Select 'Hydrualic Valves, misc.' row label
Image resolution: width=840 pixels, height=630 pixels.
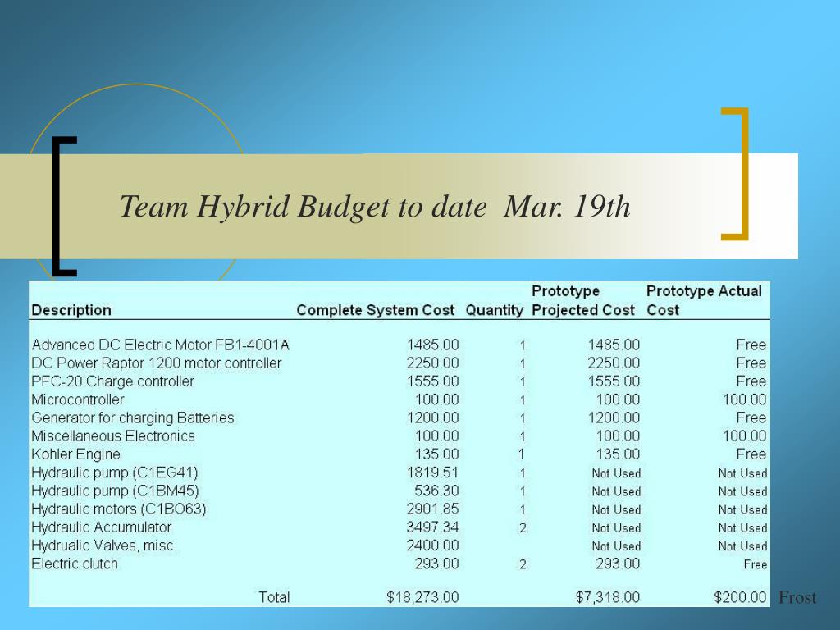tap(104, 546)
